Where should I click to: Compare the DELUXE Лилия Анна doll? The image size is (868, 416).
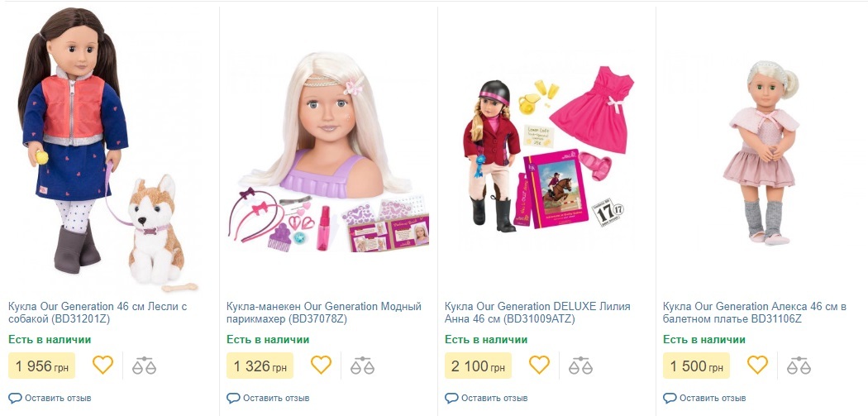coord(580,366)
